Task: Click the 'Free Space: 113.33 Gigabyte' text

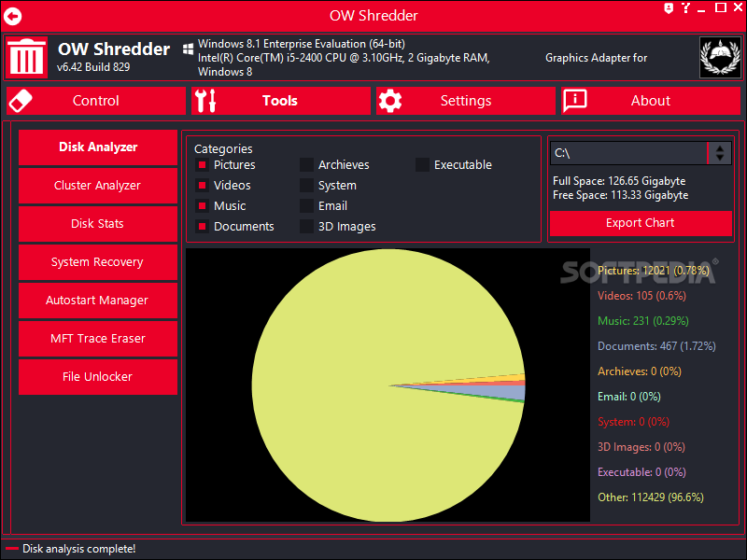Action: click(x=620, y=195)
